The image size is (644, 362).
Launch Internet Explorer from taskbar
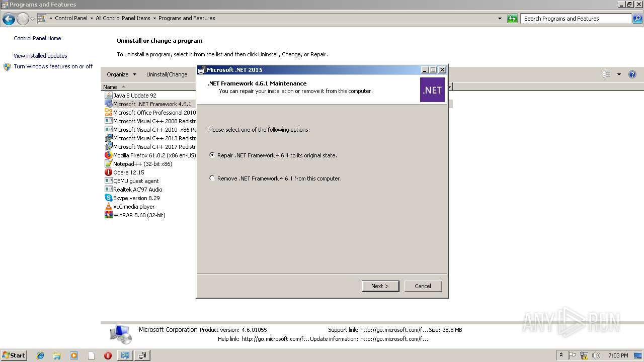(x=40, y=355)
